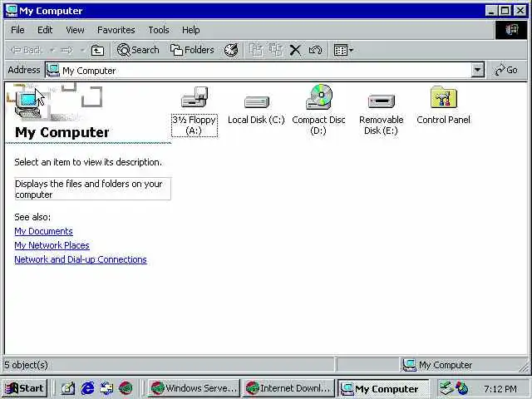Click the colorful tray icon near clock
Viewport: 532px width, 399px height.
point(462,388)
